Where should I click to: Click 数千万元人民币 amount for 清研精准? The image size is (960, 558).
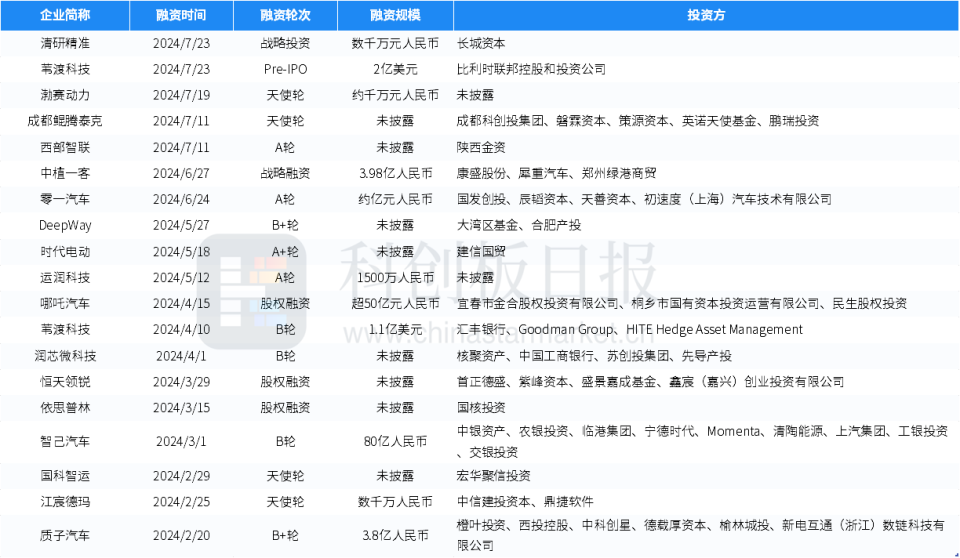[396, 43]
